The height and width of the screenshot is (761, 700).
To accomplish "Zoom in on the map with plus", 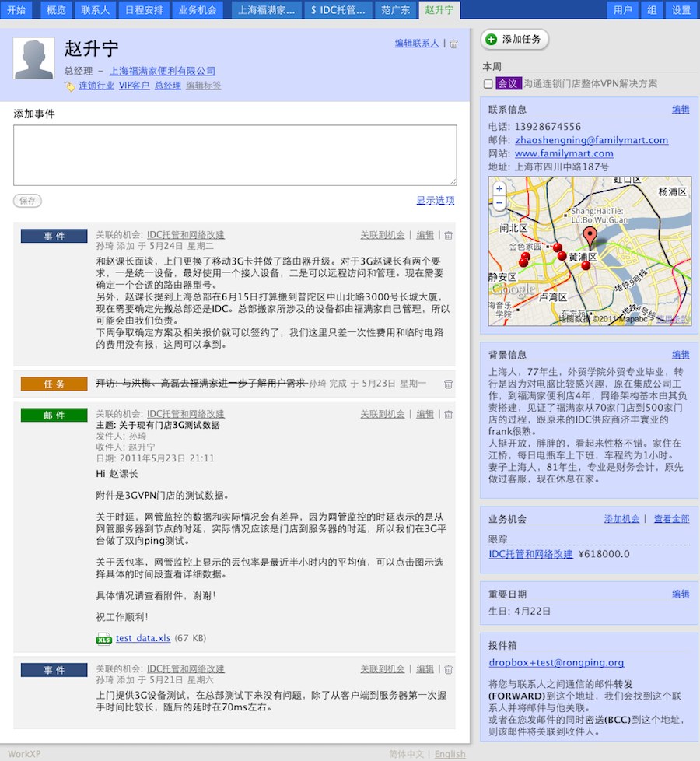I will click(499, 189).
